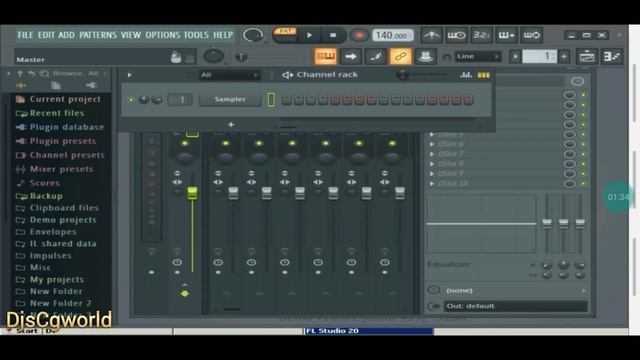Click the master track green fader
The height and width of the screenshot is (360, 640).
(x=192, y=193)
